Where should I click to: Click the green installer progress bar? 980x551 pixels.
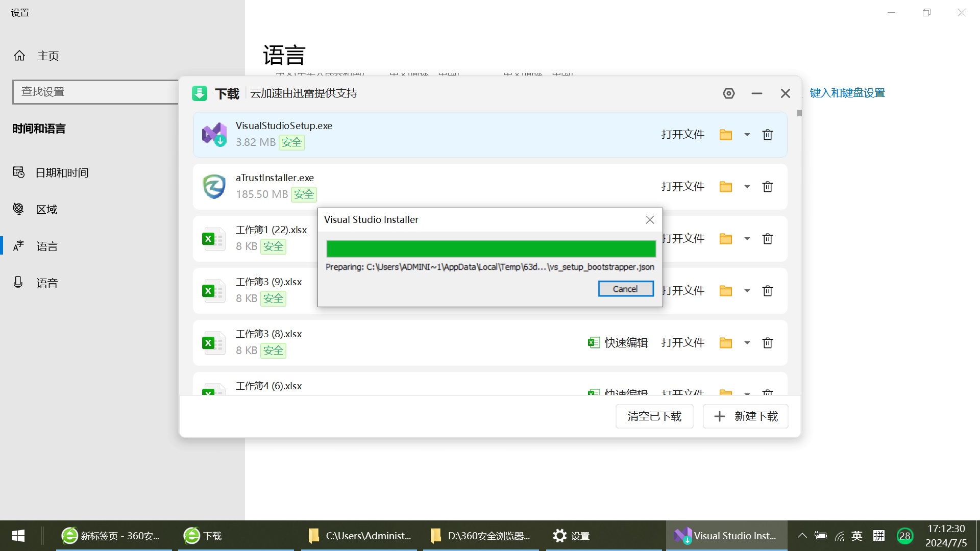[x=491, y=248]
